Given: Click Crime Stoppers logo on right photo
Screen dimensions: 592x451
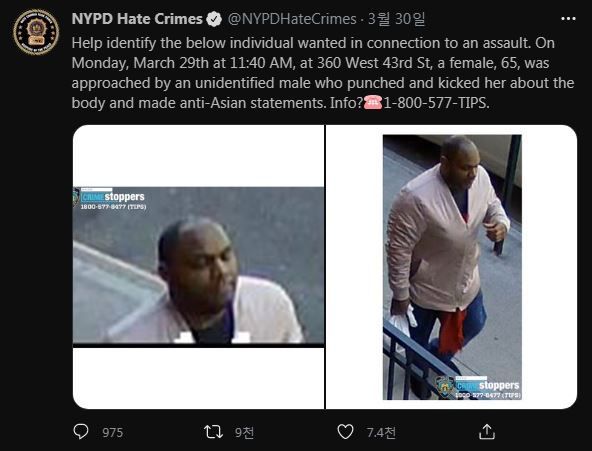Looking at the screenshot, I should coord(478,387).
